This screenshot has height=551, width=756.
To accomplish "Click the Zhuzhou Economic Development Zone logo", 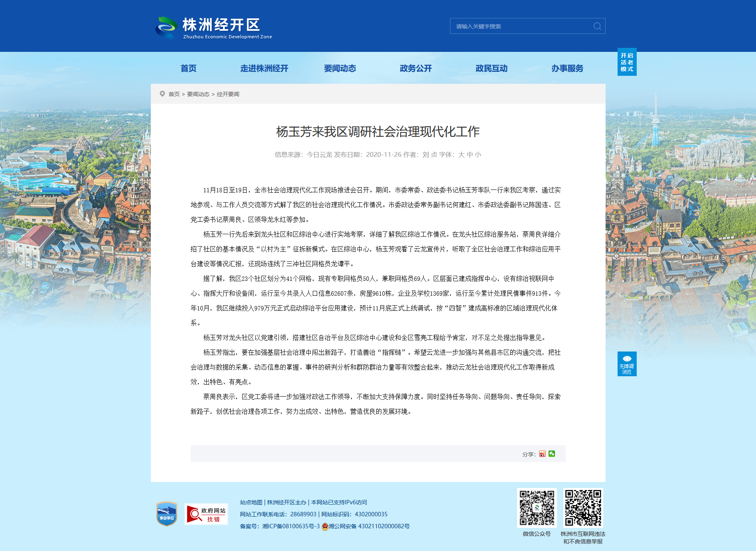I will tap(214, 28).
